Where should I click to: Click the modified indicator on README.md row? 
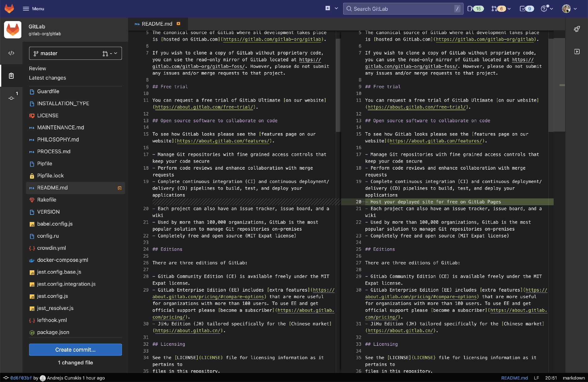119,188
